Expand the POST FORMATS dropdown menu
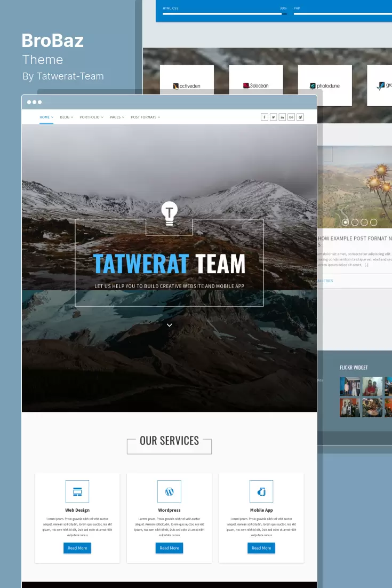392x588 pixels. pos(146,117)
